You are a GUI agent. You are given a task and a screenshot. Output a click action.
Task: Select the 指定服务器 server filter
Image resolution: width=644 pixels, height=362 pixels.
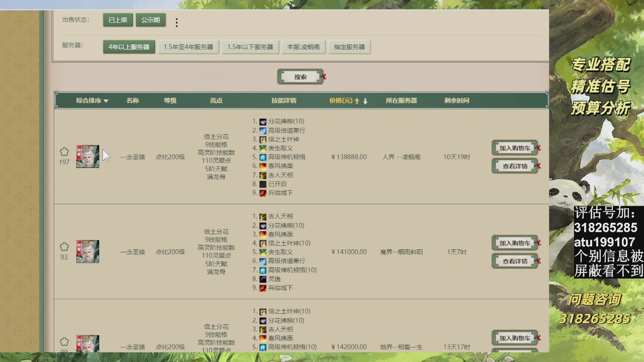tap(349, 47)
